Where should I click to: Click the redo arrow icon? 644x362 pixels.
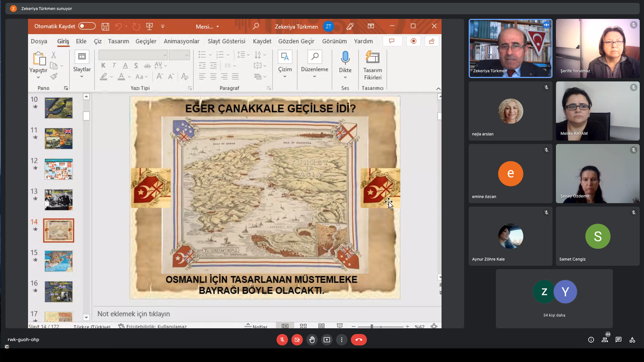(136, 27)
